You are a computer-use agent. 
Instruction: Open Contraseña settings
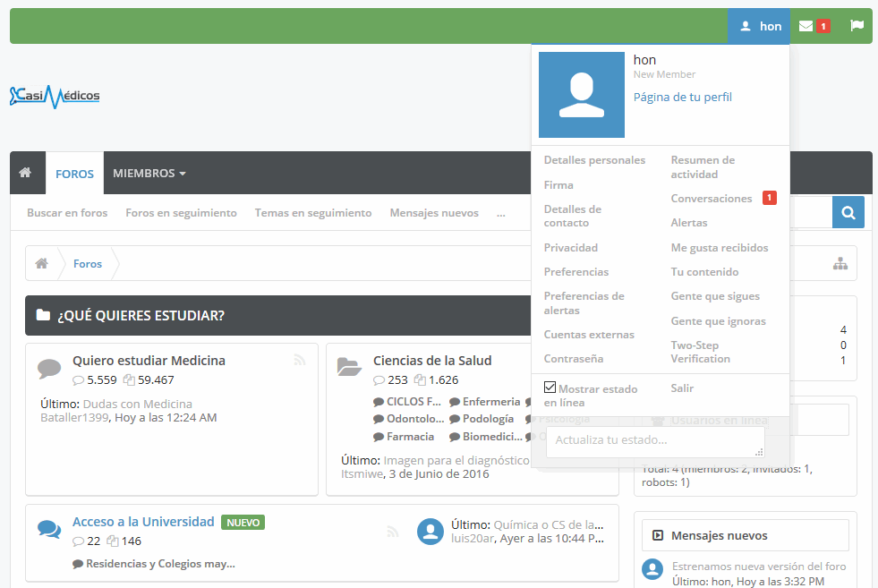(574, 358)
